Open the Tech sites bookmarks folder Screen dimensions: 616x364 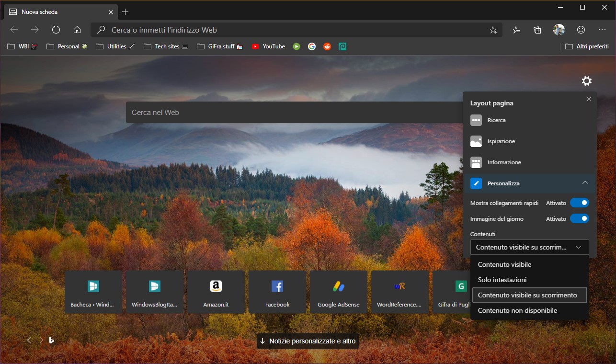[166, 46]
